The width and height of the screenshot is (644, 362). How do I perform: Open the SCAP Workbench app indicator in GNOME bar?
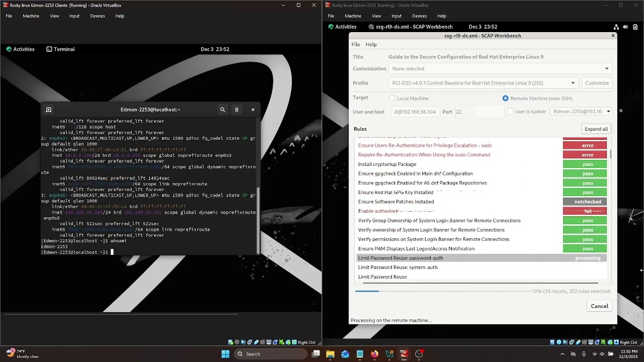pyautogui.click(x=411, y=27)
